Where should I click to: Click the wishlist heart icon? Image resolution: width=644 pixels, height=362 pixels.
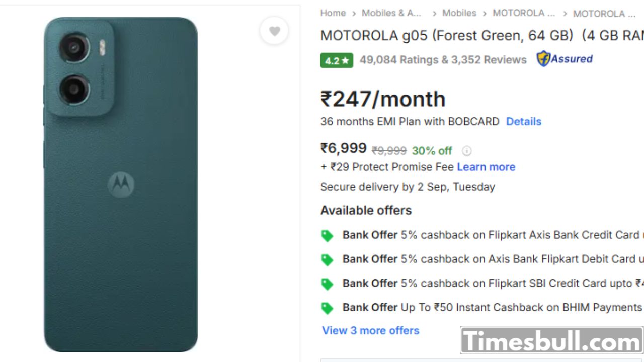pyautogui.click(x=274, y=31)
